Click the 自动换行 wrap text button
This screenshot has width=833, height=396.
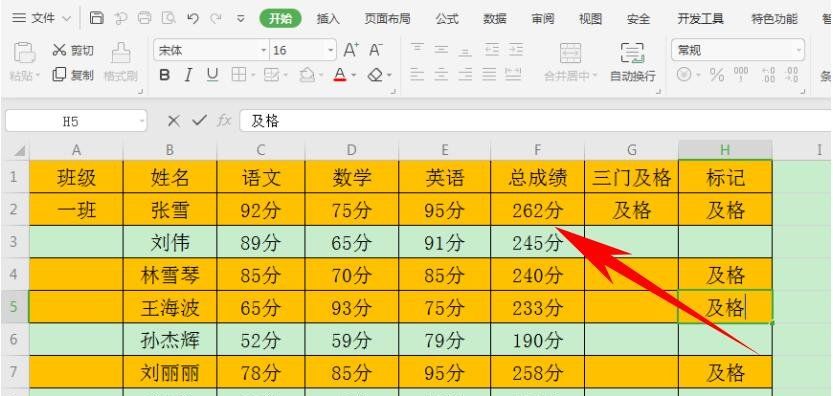632,62
